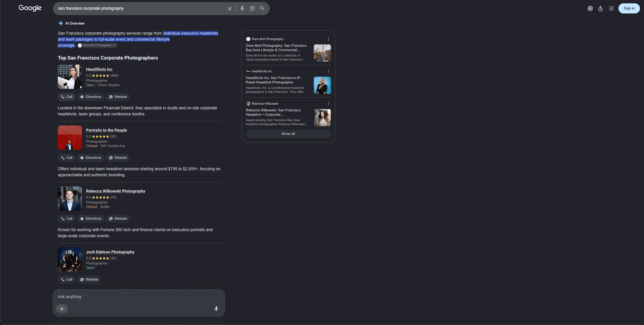Click Rebecca Wilkowski Photography listing thumbnail
This screenshot has width=644, height=325.
(x=70, y=198)
